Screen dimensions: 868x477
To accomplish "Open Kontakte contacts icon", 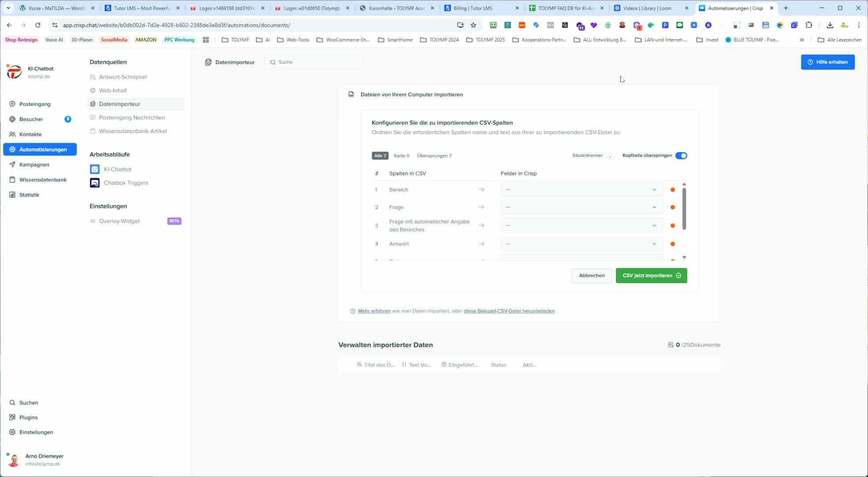I will [x=12, y=134].
